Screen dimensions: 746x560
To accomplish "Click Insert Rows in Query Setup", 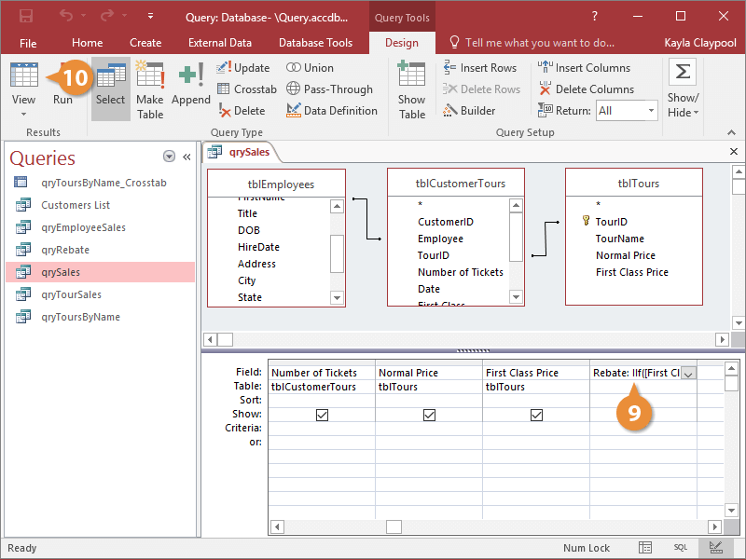I will [x=479, y=67].
